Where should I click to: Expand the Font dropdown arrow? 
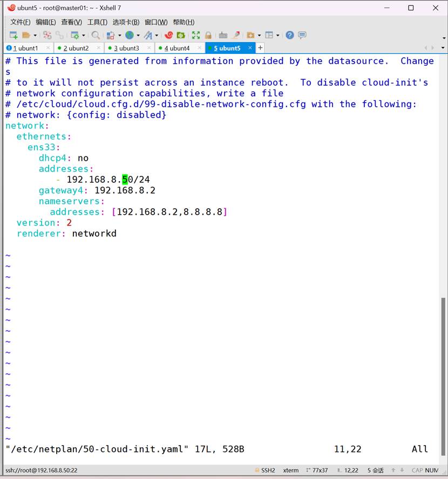[157, 36]
